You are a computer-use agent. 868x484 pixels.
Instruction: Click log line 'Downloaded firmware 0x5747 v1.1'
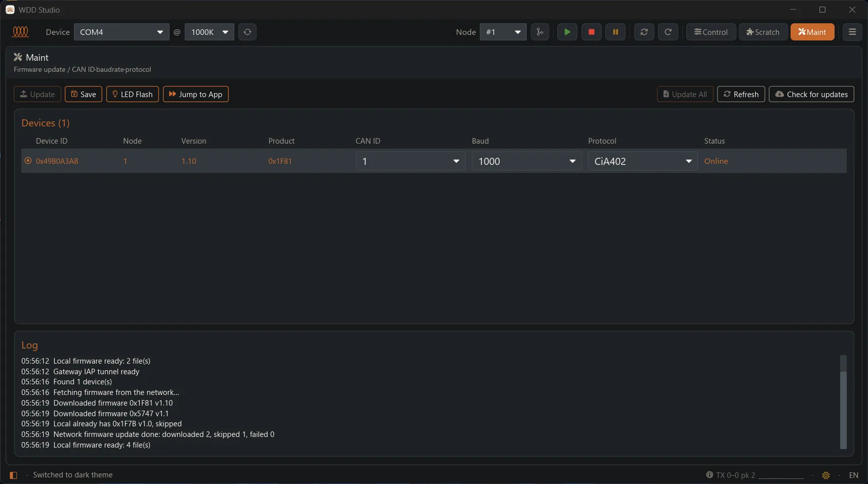coord(111,414)
